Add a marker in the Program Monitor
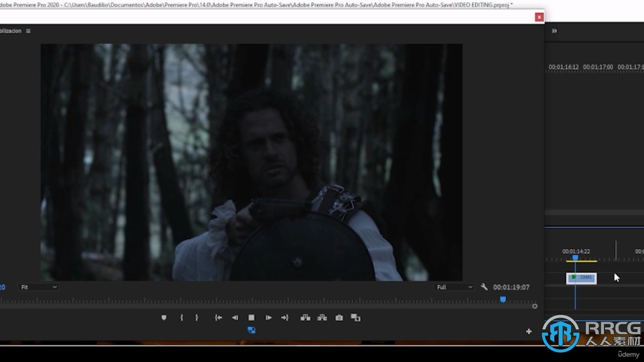 coord(164,318)
